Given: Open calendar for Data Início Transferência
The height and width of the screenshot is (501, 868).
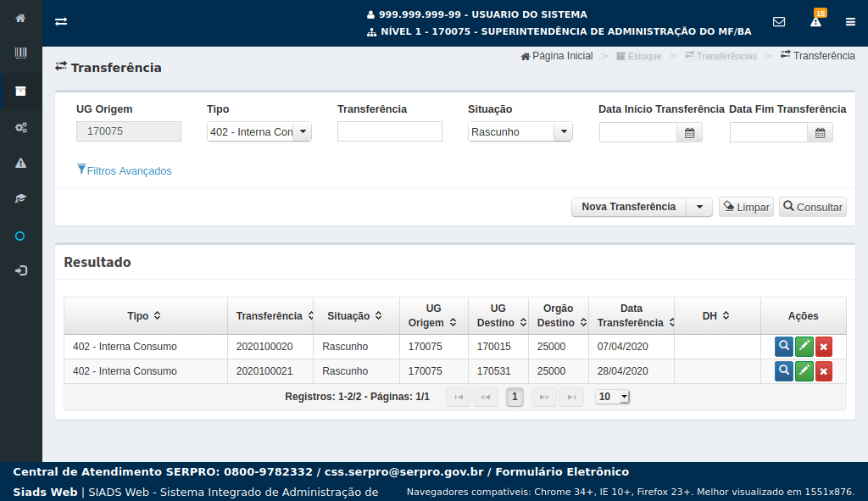Looking at the screenshot, I should coord(689,133).
